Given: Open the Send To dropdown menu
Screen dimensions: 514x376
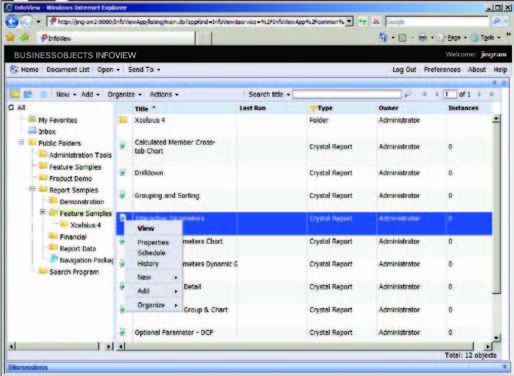Looking at the screenshot, I should (x=144, y=69).
